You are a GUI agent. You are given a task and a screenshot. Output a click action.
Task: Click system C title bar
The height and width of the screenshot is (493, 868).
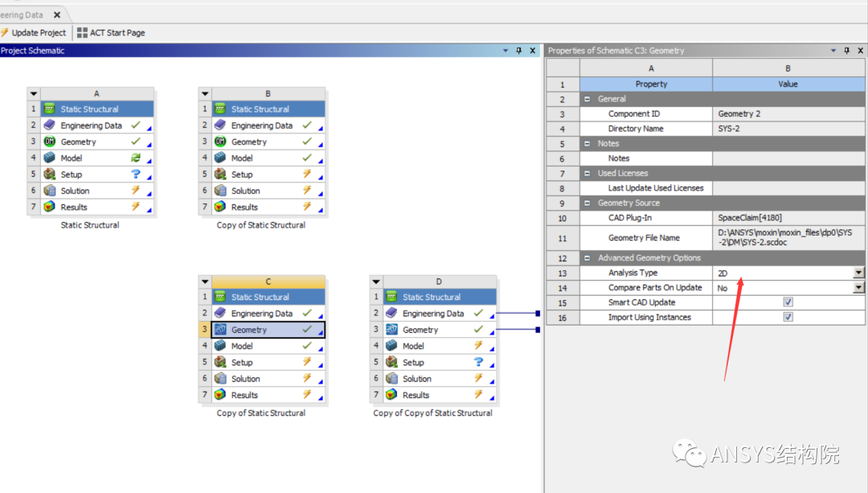268,281
